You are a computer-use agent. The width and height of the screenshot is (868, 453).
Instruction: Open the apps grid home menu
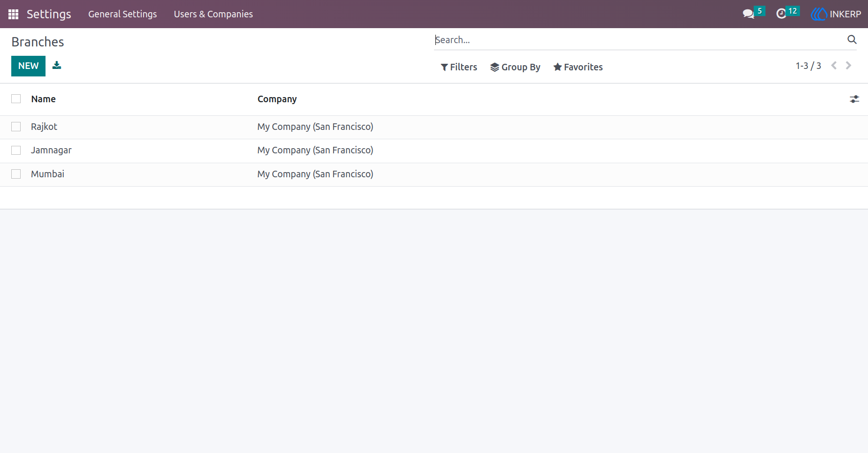coord(13,14)
